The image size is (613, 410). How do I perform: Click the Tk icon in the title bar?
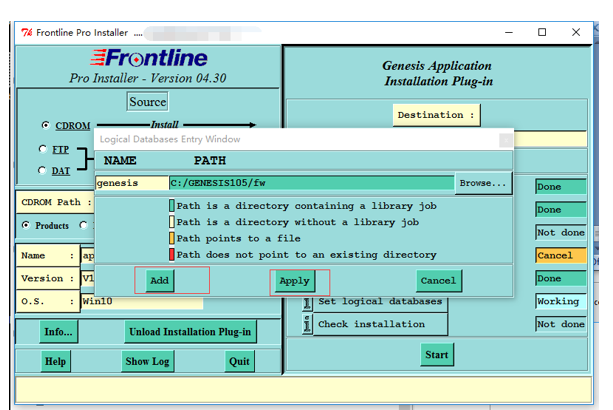(27, 32)
